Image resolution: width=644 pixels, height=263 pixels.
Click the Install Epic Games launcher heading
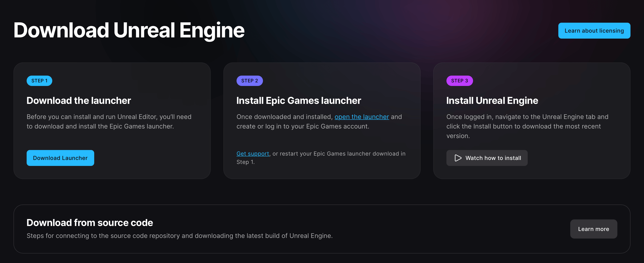pyautogui.click(x=299, y=101)
